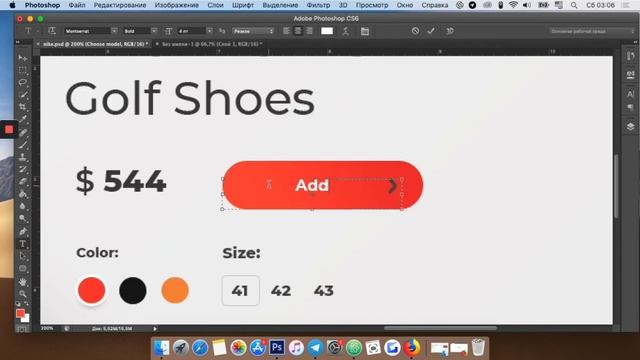Open the Редактирование menu
640x360 pixels.
(120, 5)
